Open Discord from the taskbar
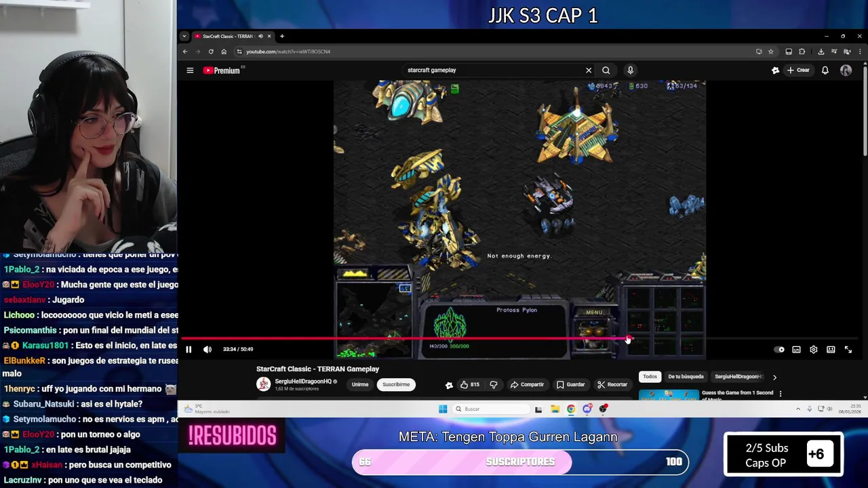868x488 pixels. pos(587,409)
